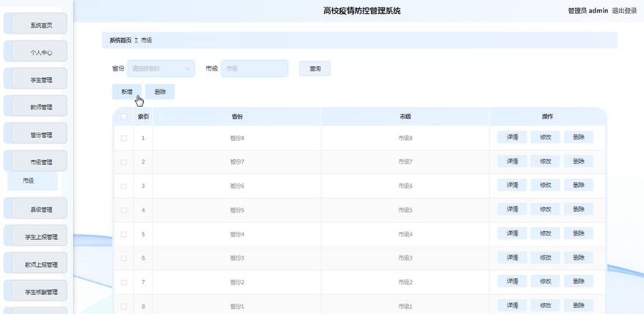Click 删除 for the 省份4 row

pos(579,233)
